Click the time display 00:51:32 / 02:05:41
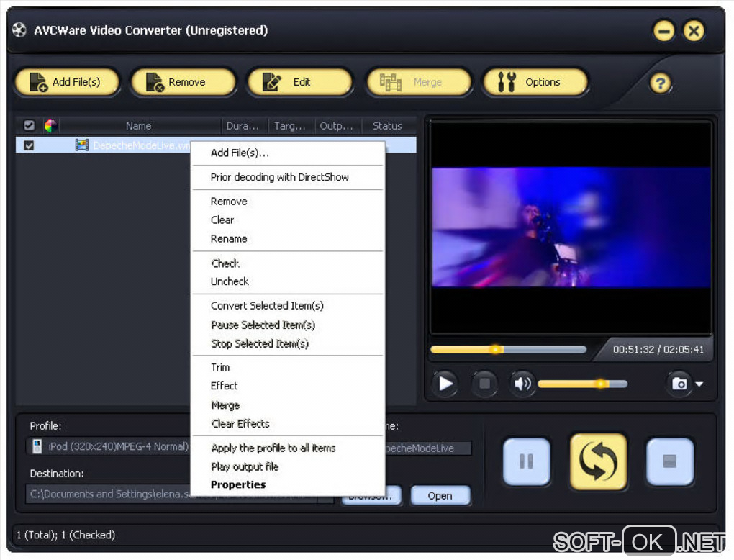 click(x=658, y=349)
